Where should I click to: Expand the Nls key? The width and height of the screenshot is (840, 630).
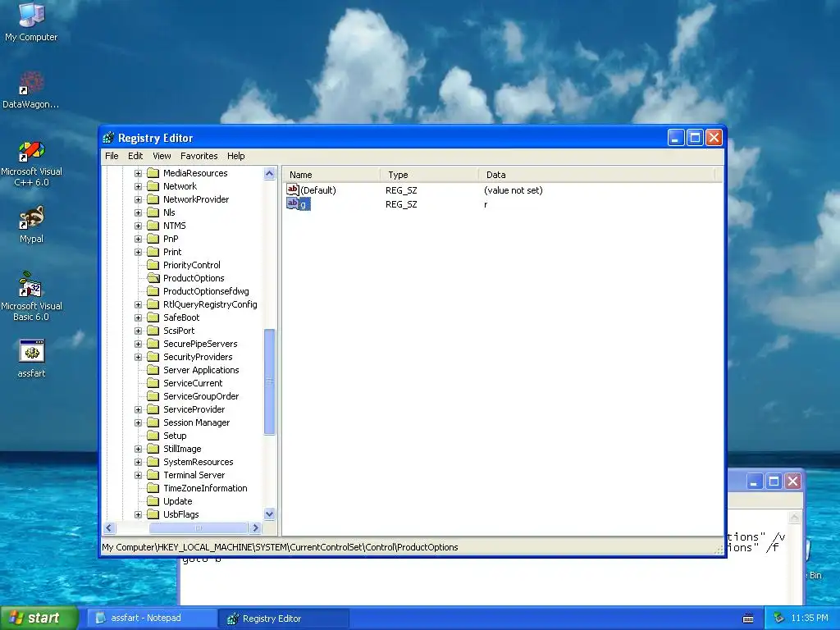[138, 212]
